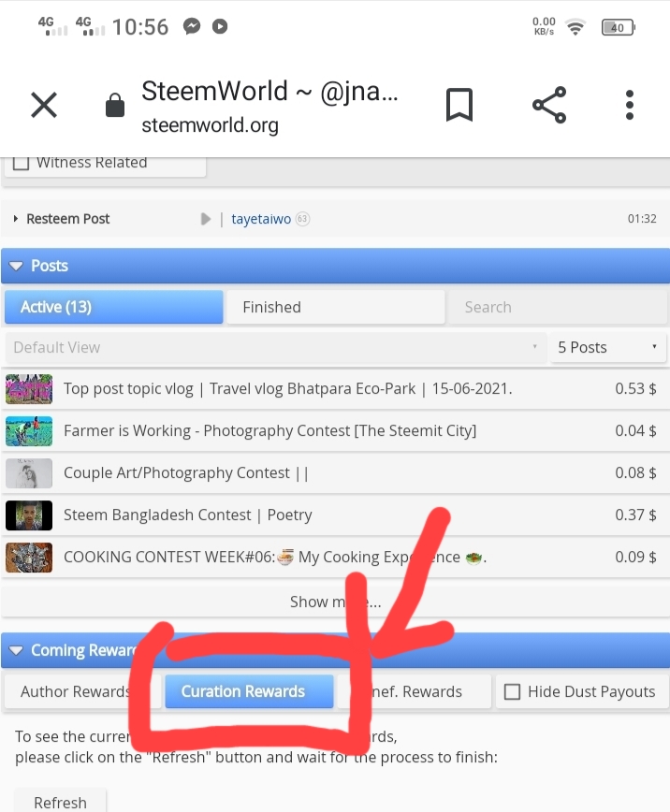Tap the media play notification icon

coord(220,26)
